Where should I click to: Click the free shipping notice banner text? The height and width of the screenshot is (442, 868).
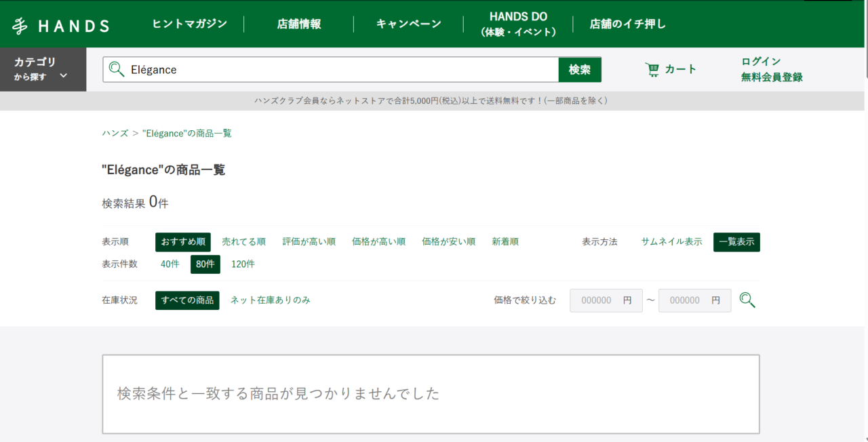tap(431, 101)
